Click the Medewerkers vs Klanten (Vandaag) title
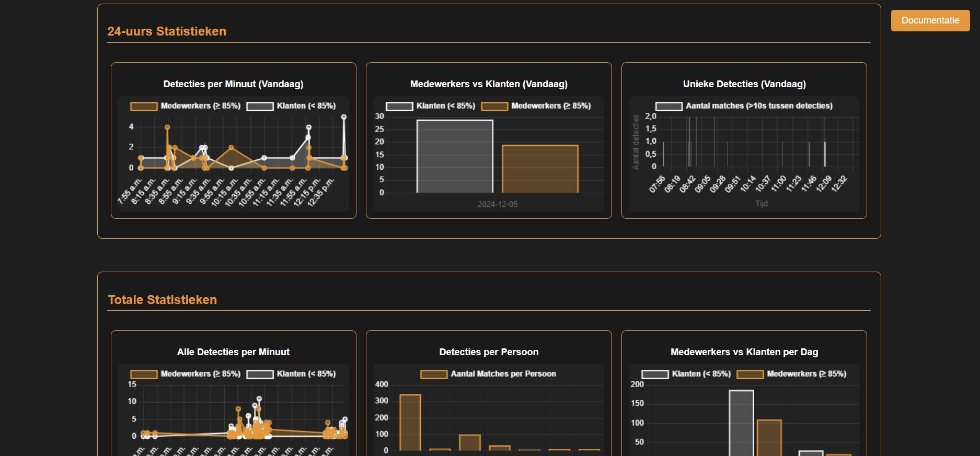This screenshot has width=980, height=456. [x=489, y=84]
